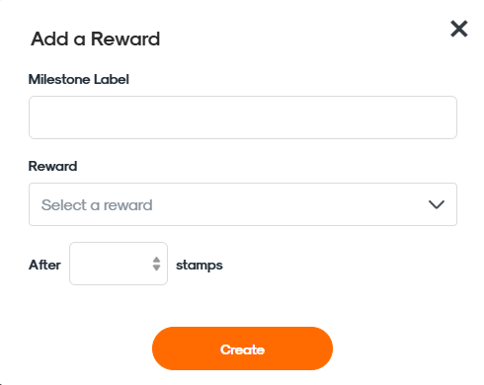
Task: Place the cursor inside the empty milestone field
Action: click(243, 117)
